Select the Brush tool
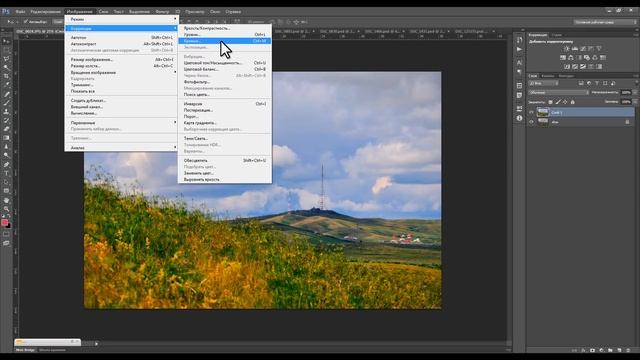The height and width of the screenshot is (360, 640). (6, 103)
